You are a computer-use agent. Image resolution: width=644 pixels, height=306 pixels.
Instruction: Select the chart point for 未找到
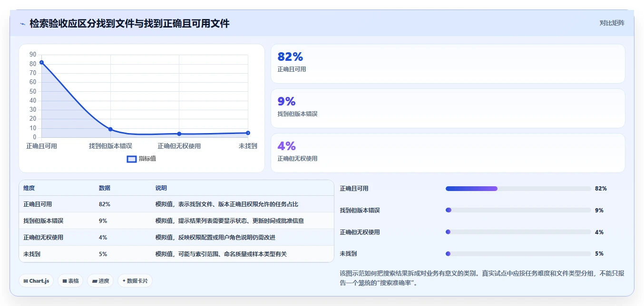click(248, 133)
